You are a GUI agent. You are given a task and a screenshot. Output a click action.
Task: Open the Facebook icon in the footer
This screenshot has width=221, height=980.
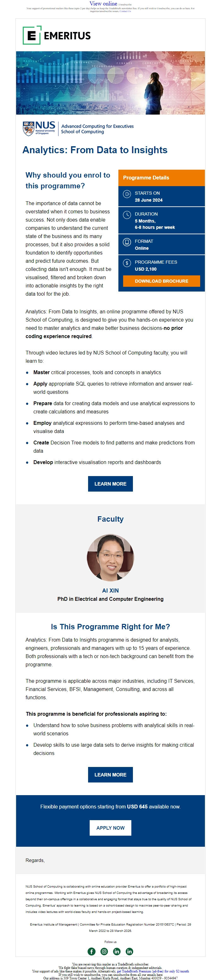pyautogui.click(x=92, y=951)
